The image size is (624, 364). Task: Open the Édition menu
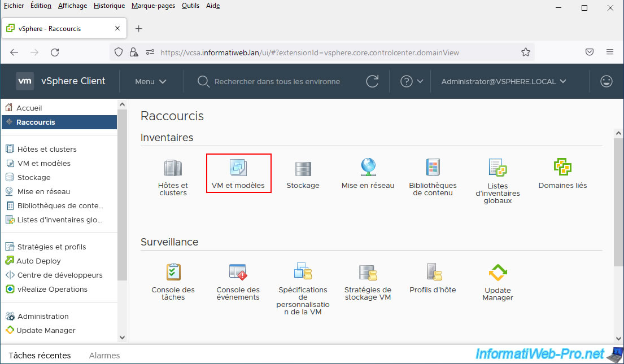pyautogui.click(x=41, y=6)
